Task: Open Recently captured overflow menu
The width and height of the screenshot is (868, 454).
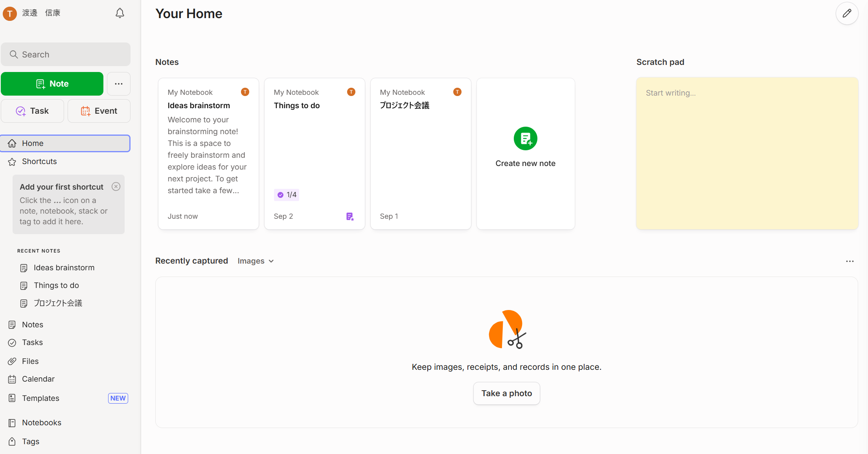Action: pos(850,261)
